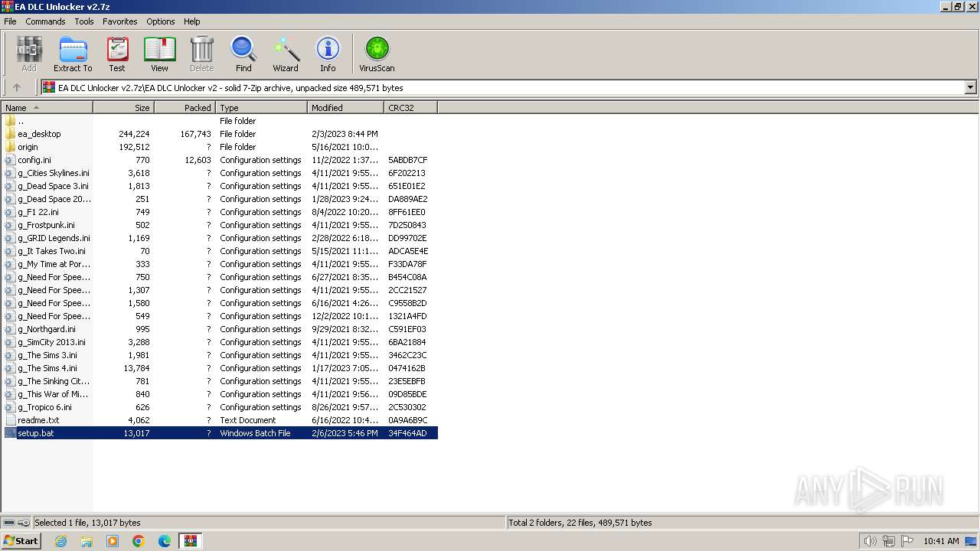The width and height of the screenshot is (980, 551).
Task: Open the Commands menu
Action: pyautogui.click(x=45, y=21)
